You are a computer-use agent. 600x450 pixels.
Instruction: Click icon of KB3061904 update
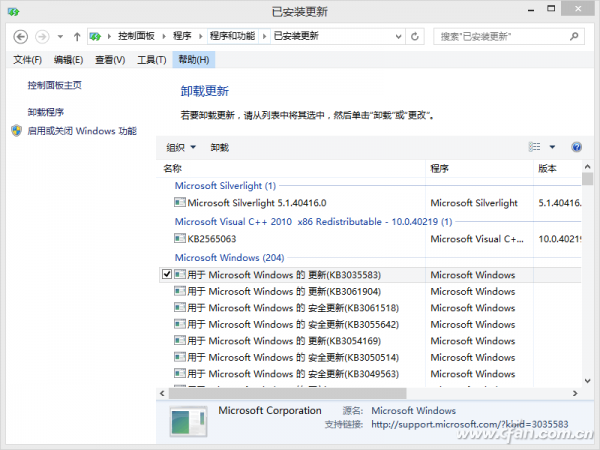[179, 291]
